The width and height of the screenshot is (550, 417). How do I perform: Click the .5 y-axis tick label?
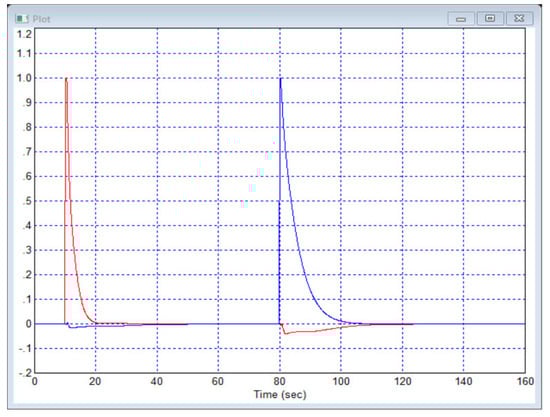point(27,201)
